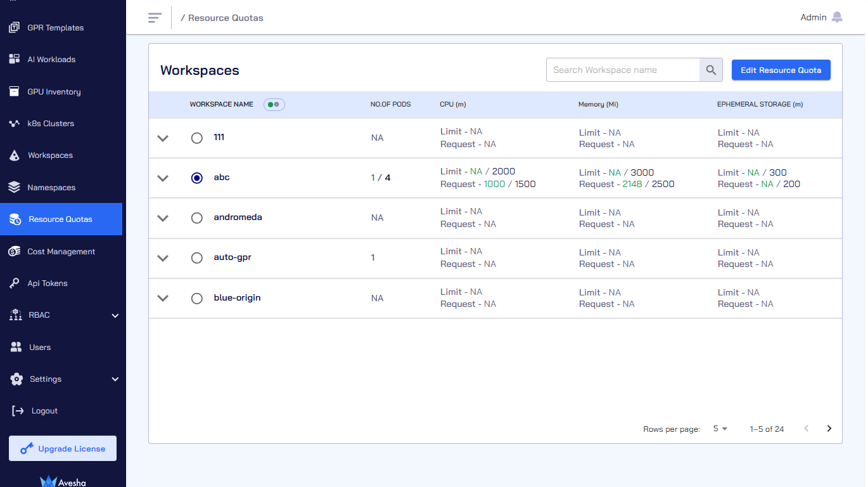Click the notification bell icon
868x487 pixels.
coord(837,17)
